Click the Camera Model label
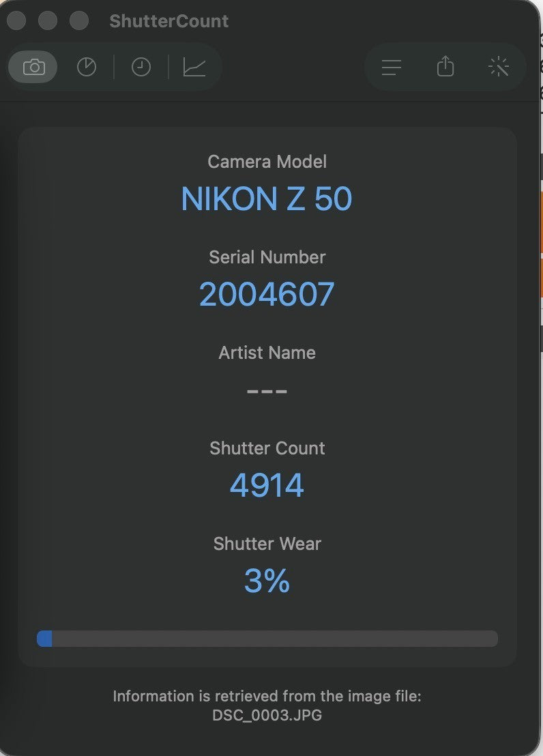This screenshot has width=543, height=756. tap(267, 162)
